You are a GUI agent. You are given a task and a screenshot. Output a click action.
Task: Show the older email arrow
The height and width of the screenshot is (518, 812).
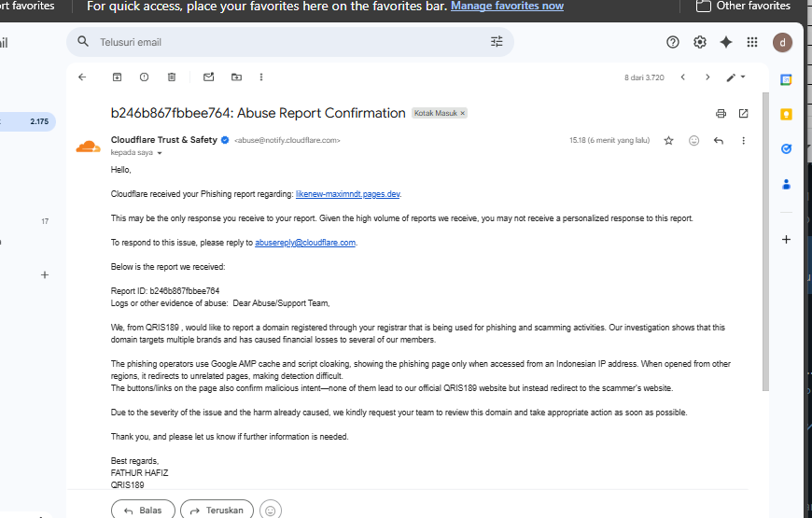point(707,77)
